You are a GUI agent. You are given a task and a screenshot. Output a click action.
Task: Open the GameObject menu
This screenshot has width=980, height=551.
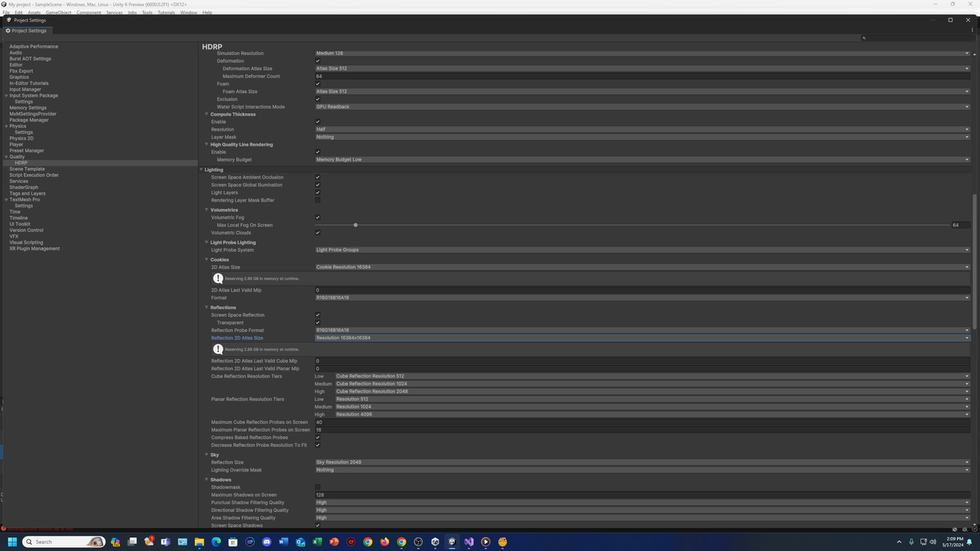tap(59, 12)
